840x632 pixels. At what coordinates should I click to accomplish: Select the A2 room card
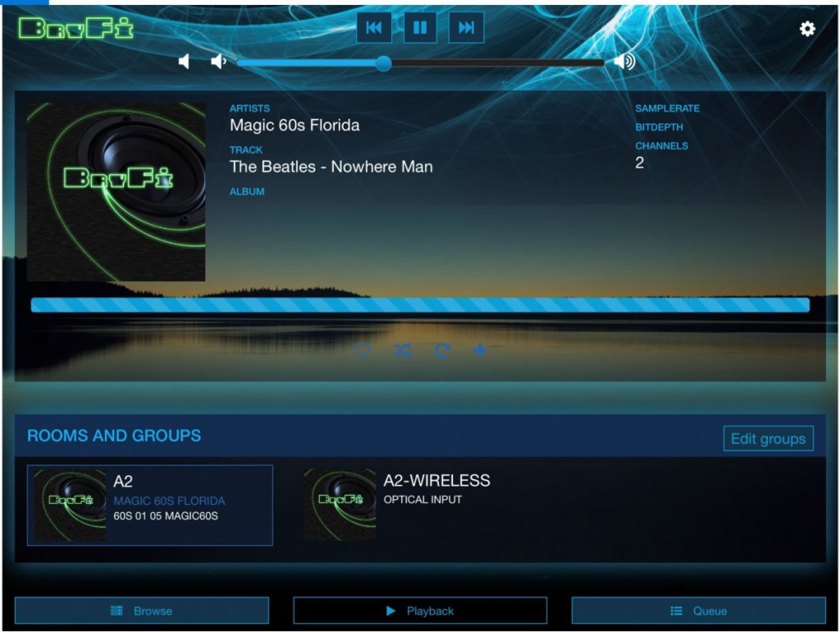coord(150,505)
